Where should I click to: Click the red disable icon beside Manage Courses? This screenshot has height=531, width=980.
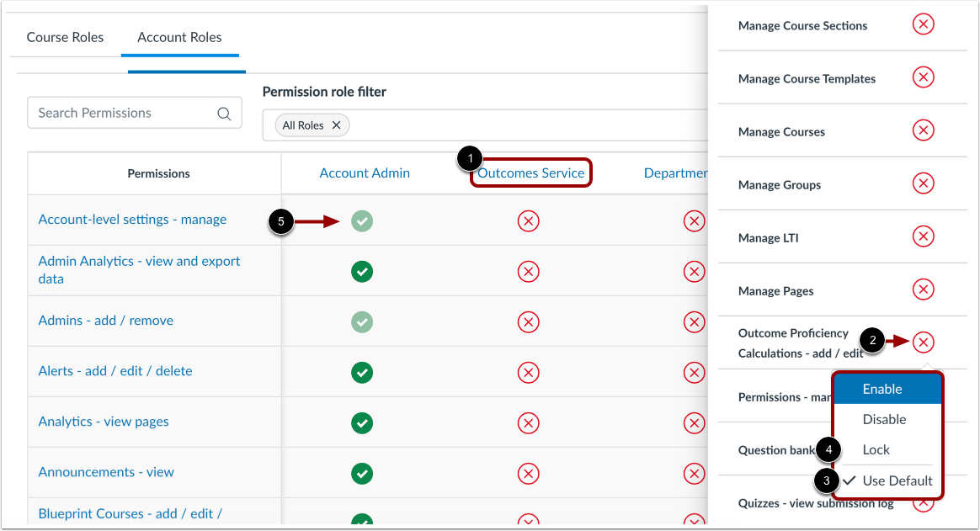(923, 130)
